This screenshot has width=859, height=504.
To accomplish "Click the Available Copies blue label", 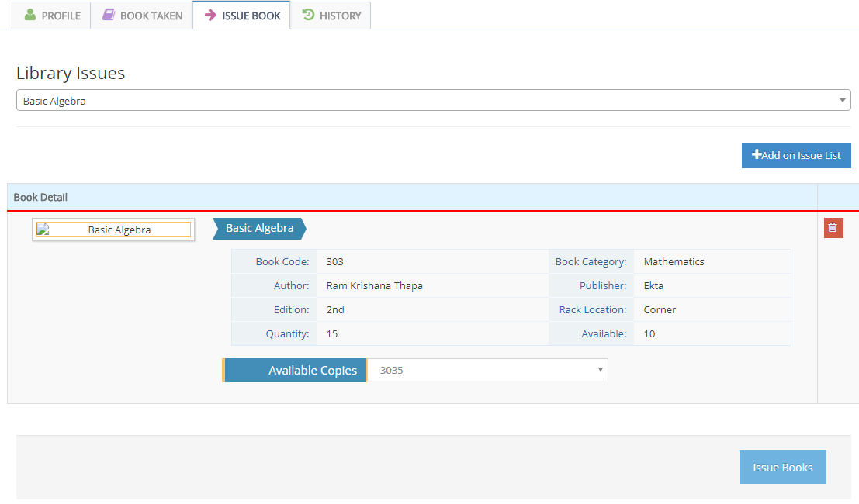I will [295, 370].
